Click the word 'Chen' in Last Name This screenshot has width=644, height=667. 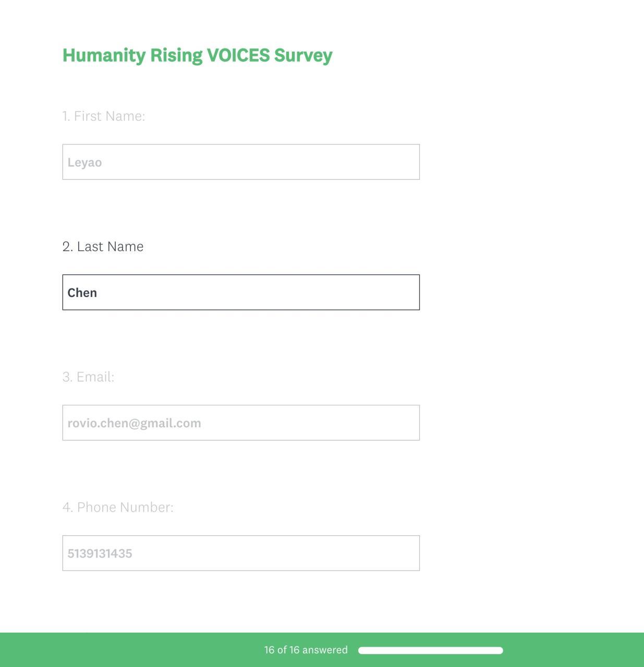[x=82, y=293]
